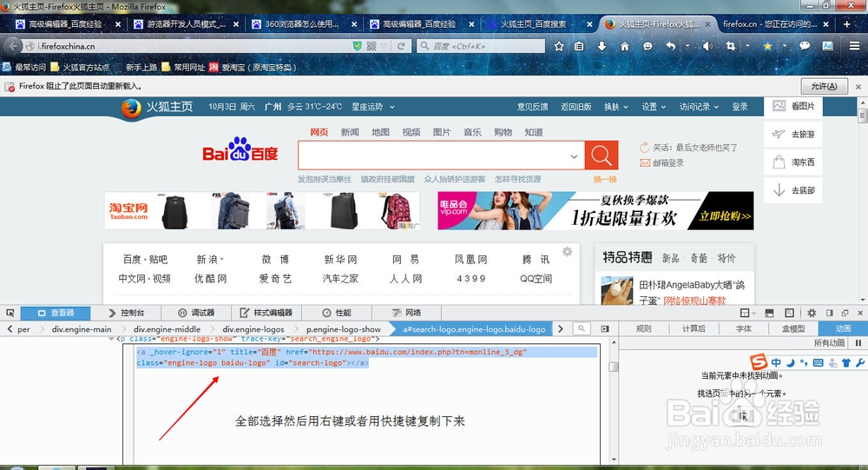Click the 去底部 go to bottom button

(793, 190)
